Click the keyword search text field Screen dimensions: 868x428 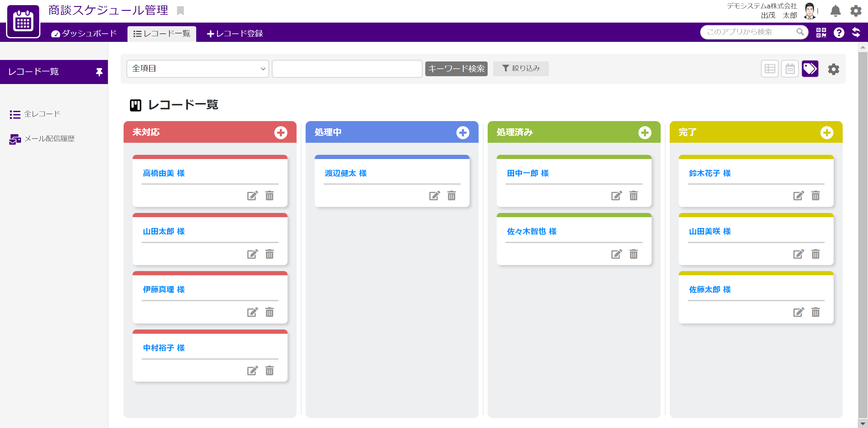[x=347, y=69]
